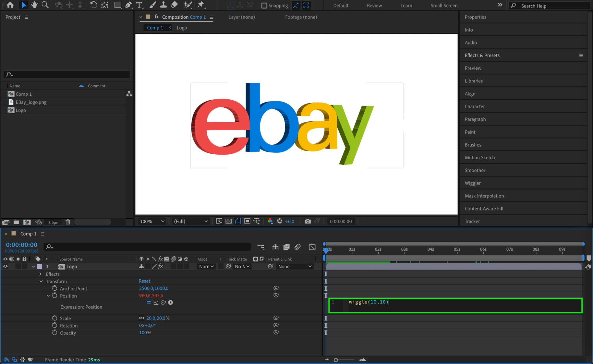Image resolution: width=593 pixels, height=364 pixels.
Task: Expand the Effects property group
Action: click(41, 274)
